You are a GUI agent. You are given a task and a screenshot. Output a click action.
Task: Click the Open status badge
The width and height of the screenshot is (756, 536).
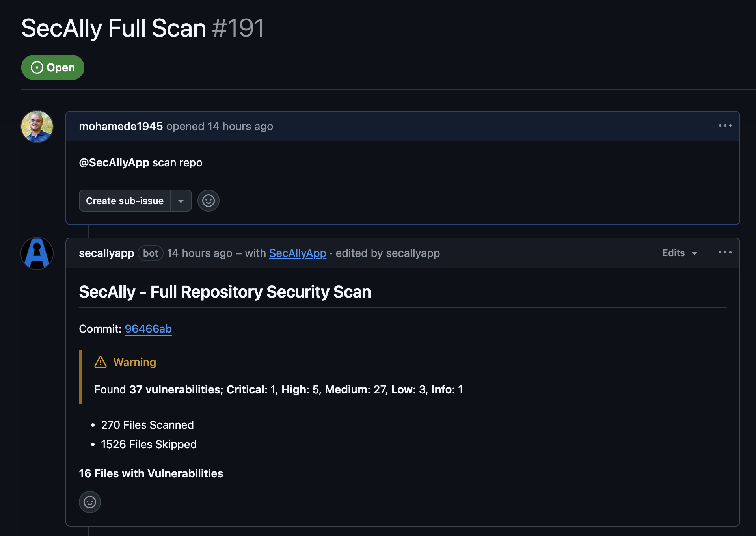(52, 67)
